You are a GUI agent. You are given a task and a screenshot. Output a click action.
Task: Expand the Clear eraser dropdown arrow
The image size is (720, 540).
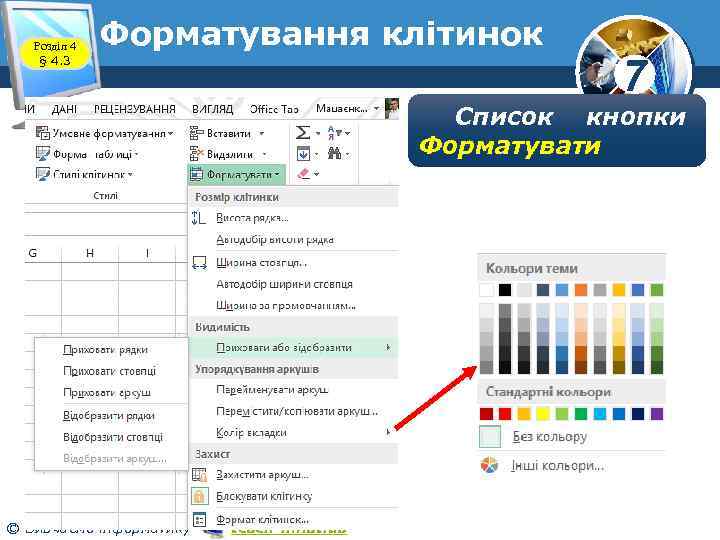click(316, 174)
